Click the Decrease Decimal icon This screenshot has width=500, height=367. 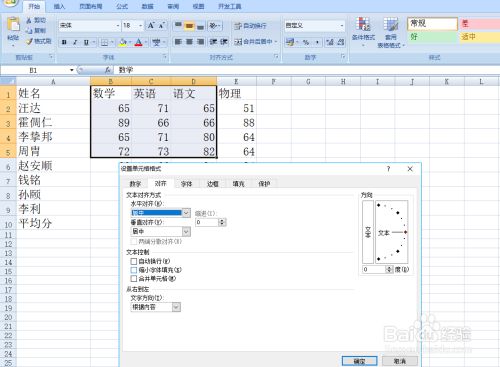[341, 42]
